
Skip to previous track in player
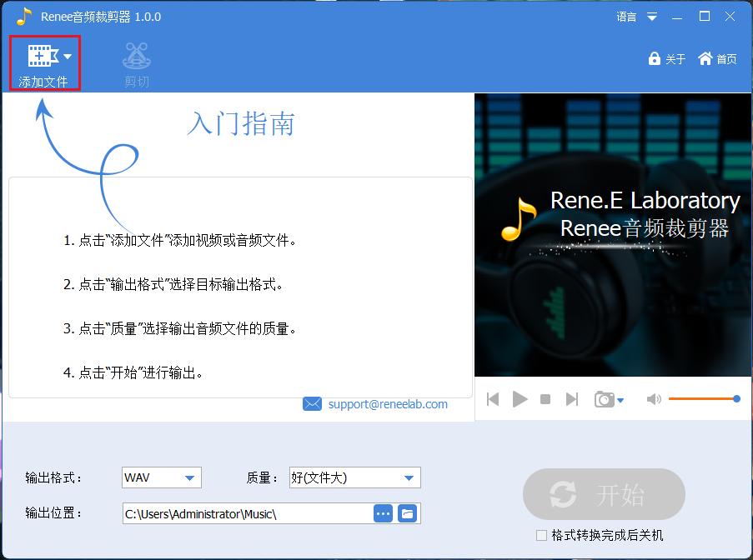pos(493,399)
